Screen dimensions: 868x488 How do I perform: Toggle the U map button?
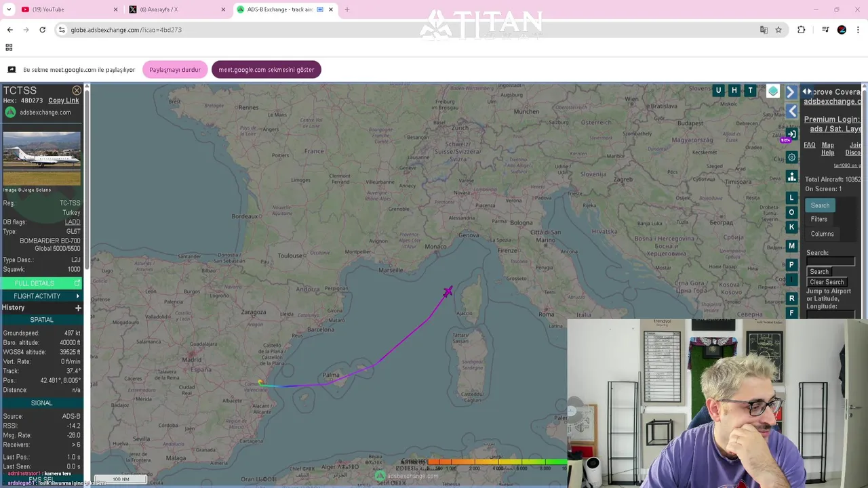click(x=718, y=90)
